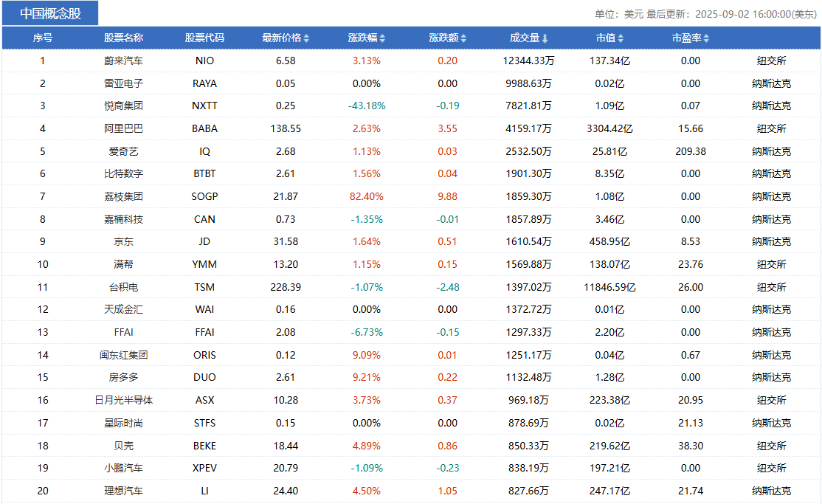Viewport: 822px width, 504px height.
Task: Click the 82.40% change value
Action: (x=367, y=197)
